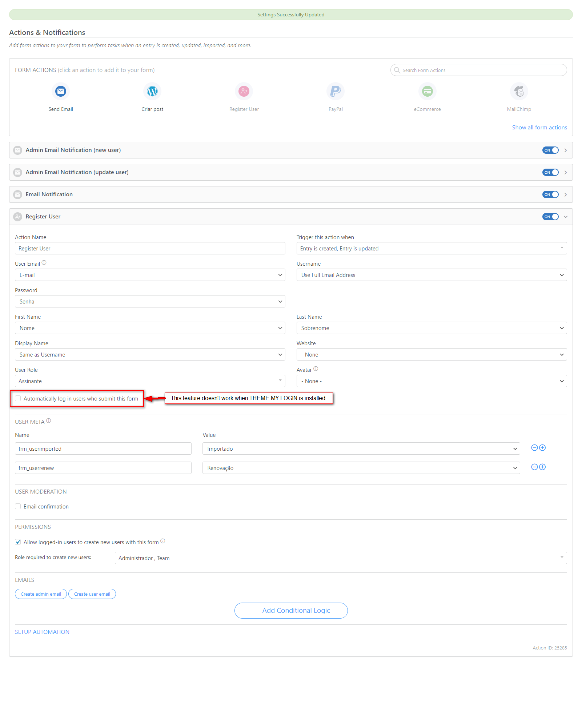Add a row after frm_userrenew meta
The height and width of the screenshot is (728, 582).
[x=542, y=467]
